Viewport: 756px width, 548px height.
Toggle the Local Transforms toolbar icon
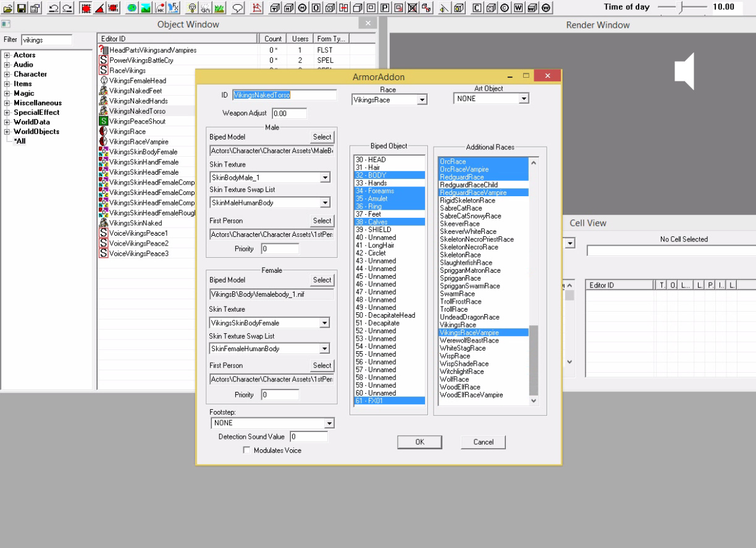tap(112, 8)
